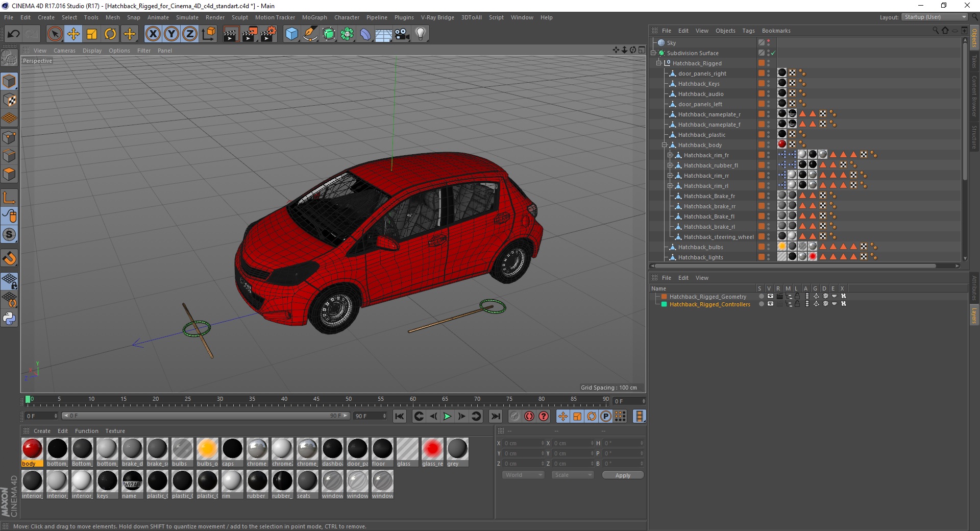Switch to Model mode in left palette
The height and width of the screenshot is (531, 980).
(9, 81)
